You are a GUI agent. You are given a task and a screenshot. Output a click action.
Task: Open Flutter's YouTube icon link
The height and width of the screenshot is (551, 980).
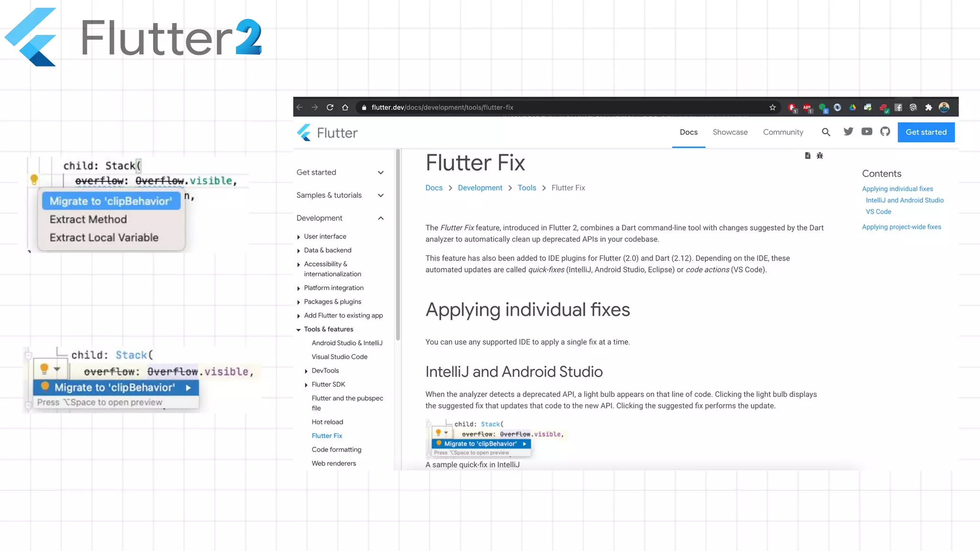coord(867,132)
